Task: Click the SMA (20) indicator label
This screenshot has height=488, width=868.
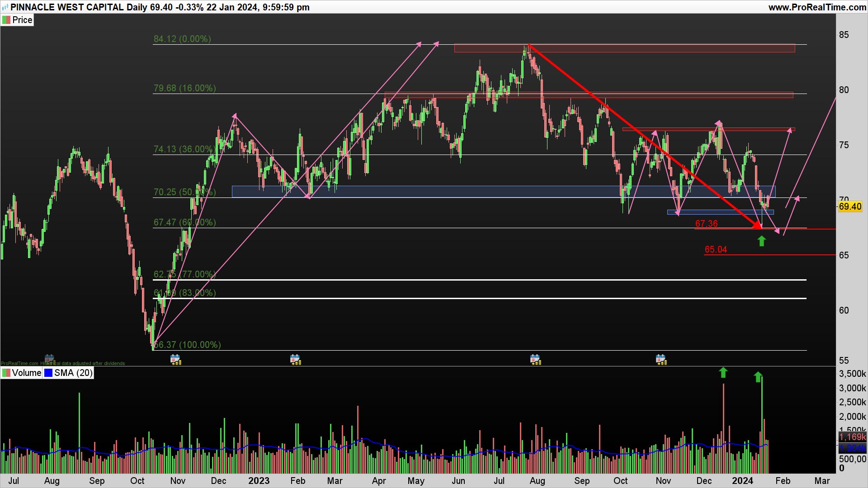Action: click(x=73, y=373)
